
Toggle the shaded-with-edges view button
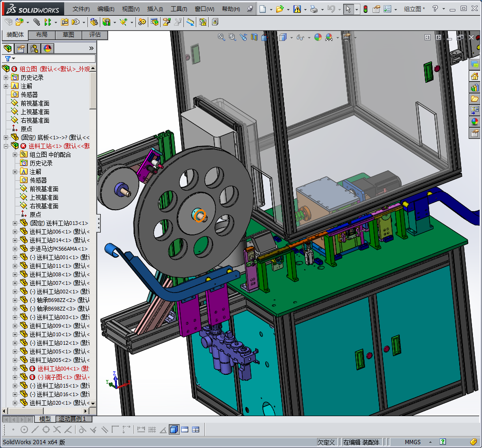click(x=174, y=429)
